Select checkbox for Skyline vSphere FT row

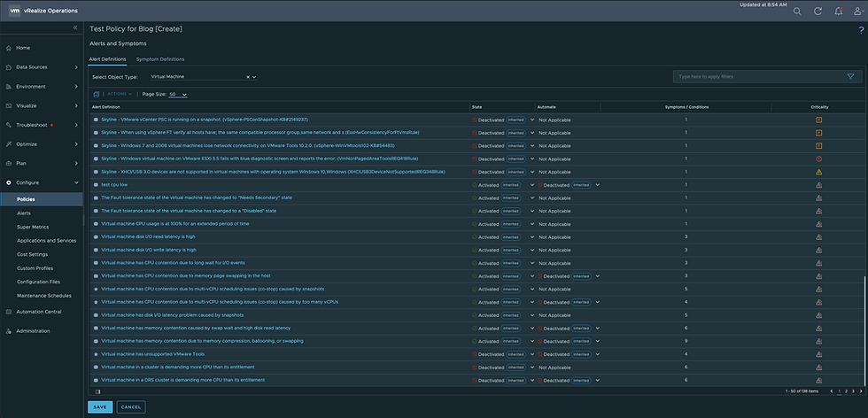click(x=96, y=133)
